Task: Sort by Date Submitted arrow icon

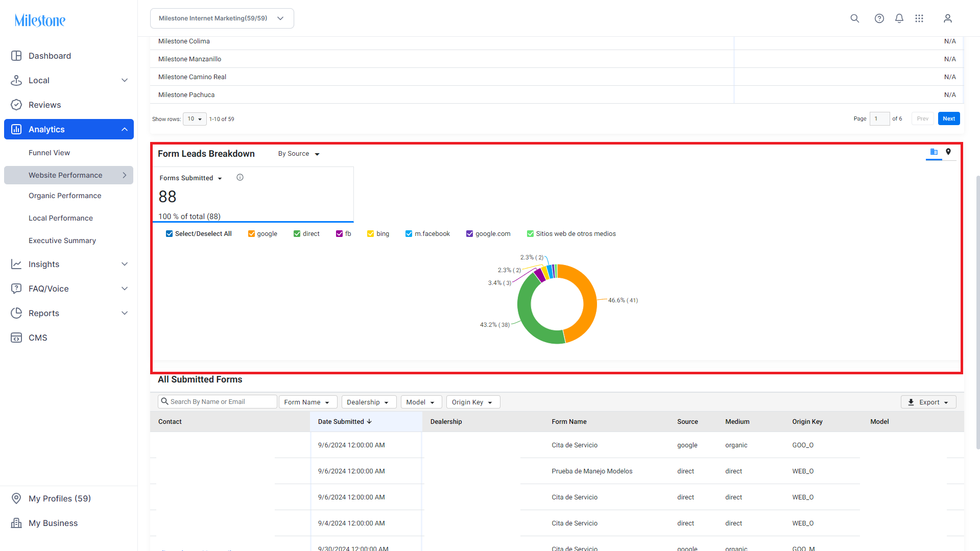Action: click(369, 421)
